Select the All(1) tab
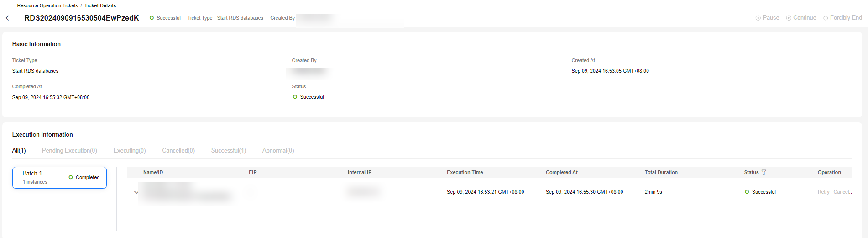This screenshot has width=868, height=238. (x=19, y=150)
